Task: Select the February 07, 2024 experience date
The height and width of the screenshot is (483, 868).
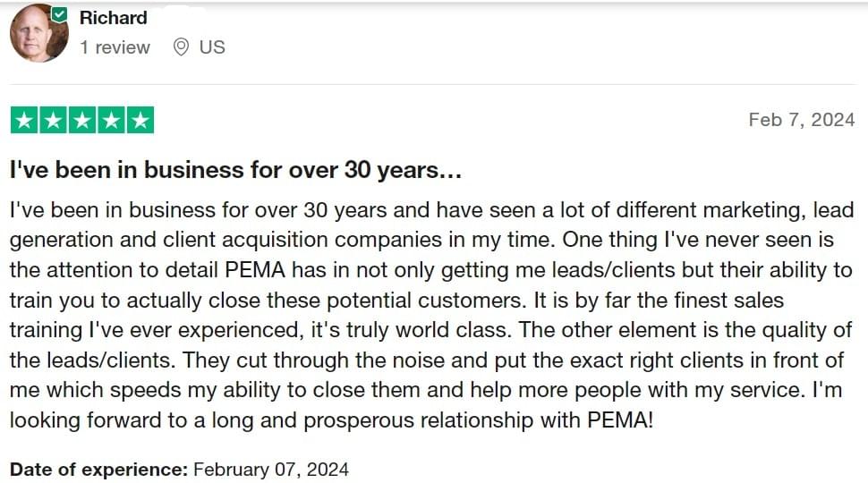Action: 271,470
